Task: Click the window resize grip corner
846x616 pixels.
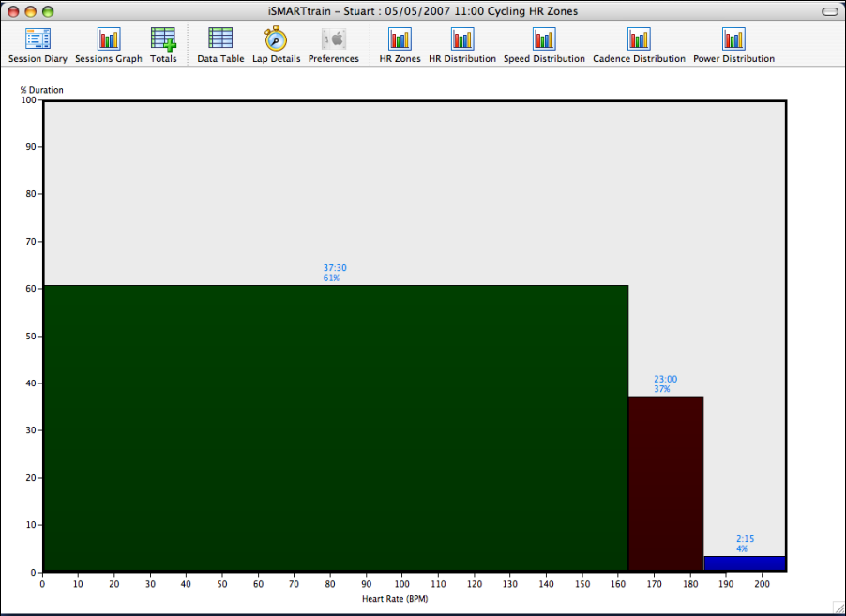Action: (x=839, y=608)
